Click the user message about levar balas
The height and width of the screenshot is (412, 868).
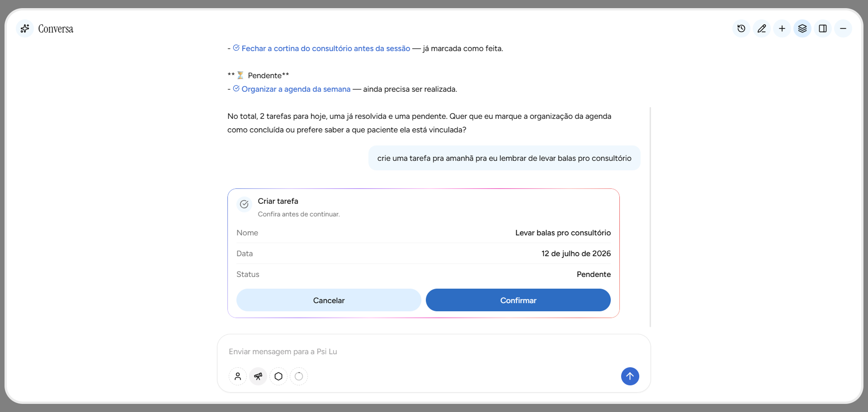(x=505, y=158)
